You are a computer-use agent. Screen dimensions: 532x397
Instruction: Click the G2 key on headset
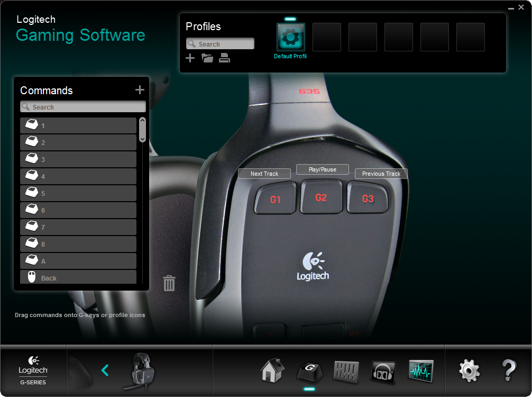coord(322,197)
